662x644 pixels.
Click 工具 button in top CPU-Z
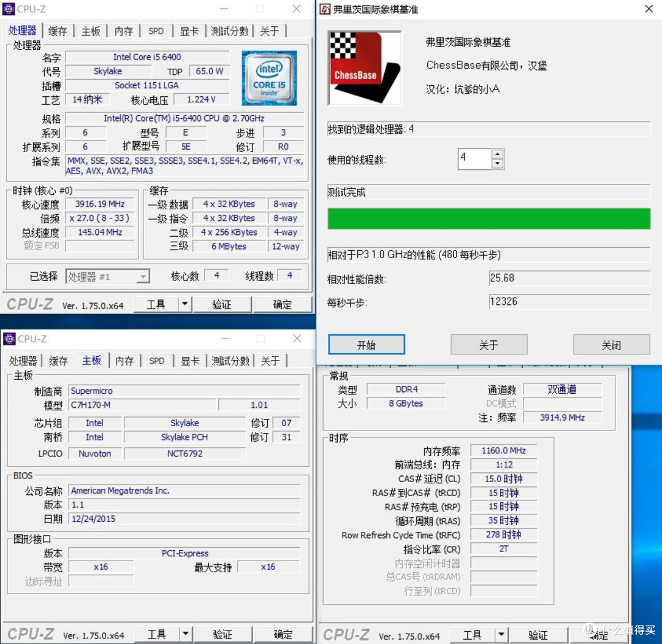(156, 304)
